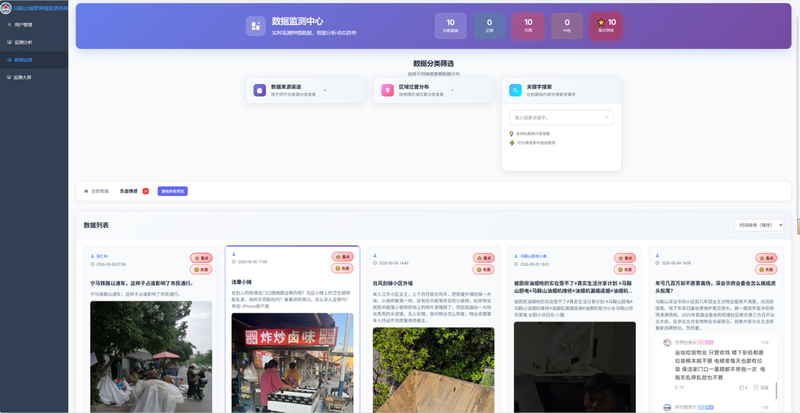Click the author name on 宁马铁路 card
Viewport: 800px width, 413px height.
click(x=102, y=256)
